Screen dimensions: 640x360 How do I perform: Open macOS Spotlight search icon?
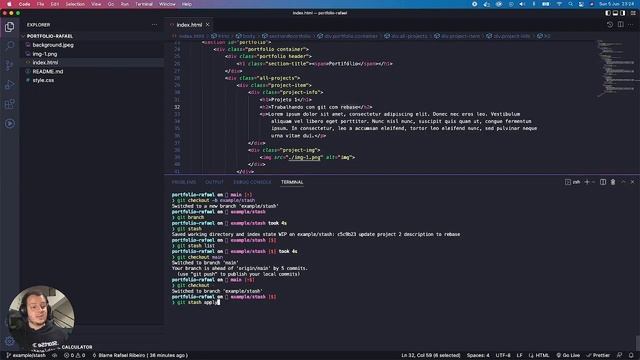570,4
